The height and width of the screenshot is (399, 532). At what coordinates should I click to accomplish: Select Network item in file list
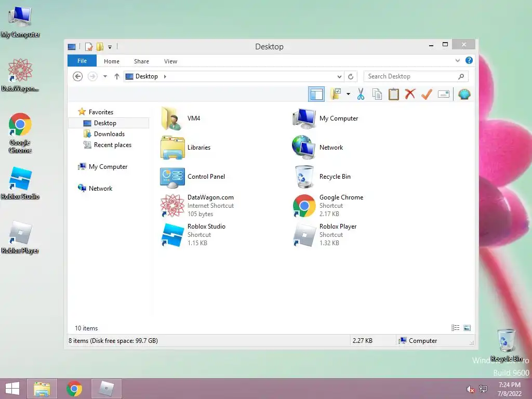[317, 147]
